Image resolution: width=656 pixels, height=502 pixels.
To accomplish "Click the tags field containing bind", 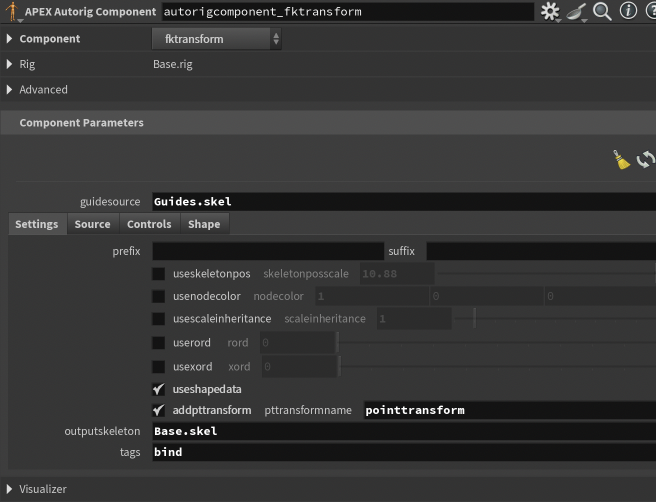I will coord(404,452).
